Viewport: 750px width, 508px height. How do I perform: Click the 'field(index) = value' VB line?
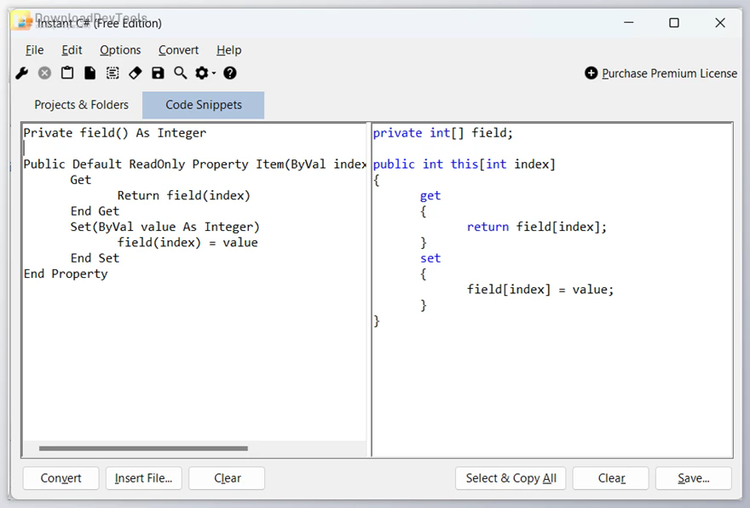188,243
